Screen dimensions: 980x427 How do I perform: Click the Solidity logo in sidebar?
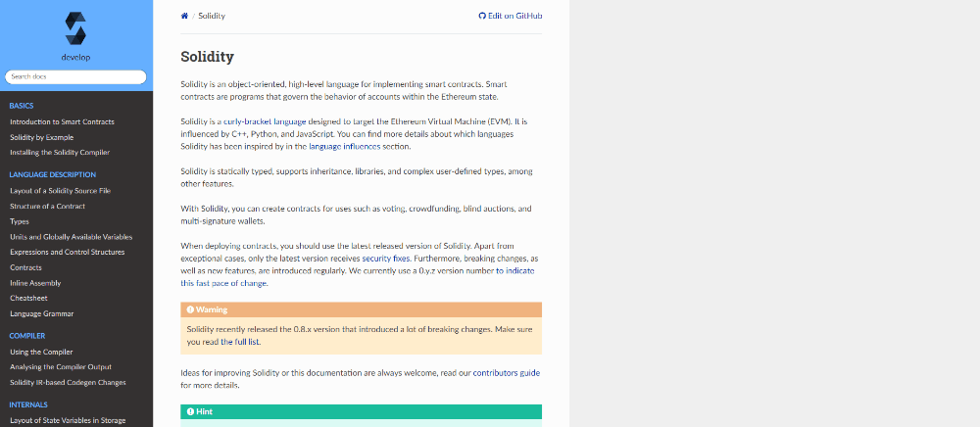pos(75,28)
